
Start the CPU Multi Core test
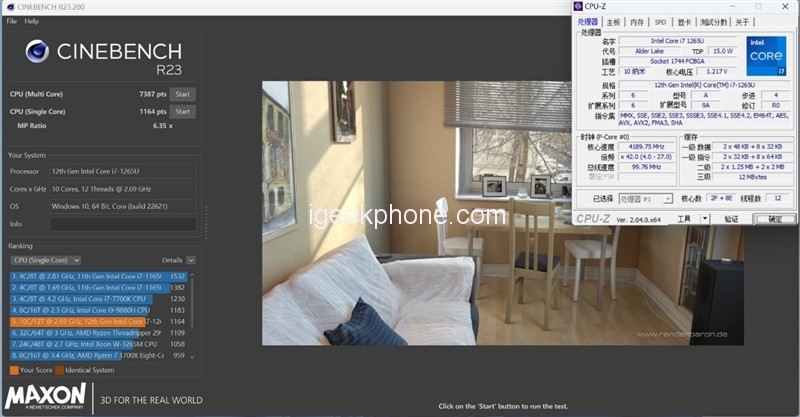coord(181,94)
